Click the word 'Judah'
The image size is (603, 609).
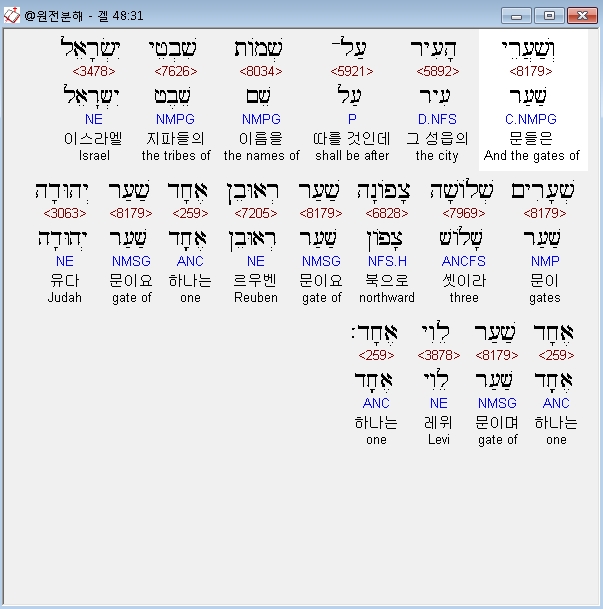(65, 298)
